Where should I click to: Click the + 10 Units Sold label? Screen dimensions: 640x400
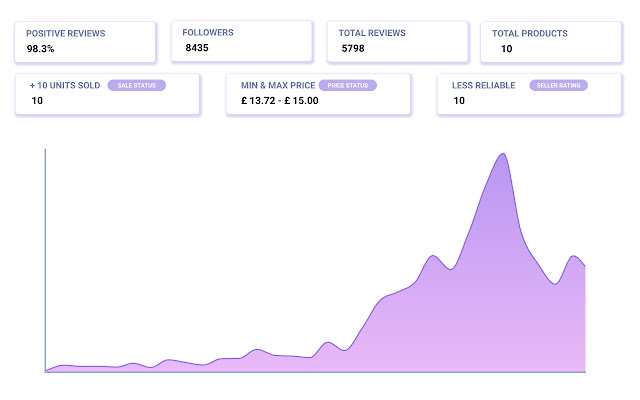(x=65, y=85)
